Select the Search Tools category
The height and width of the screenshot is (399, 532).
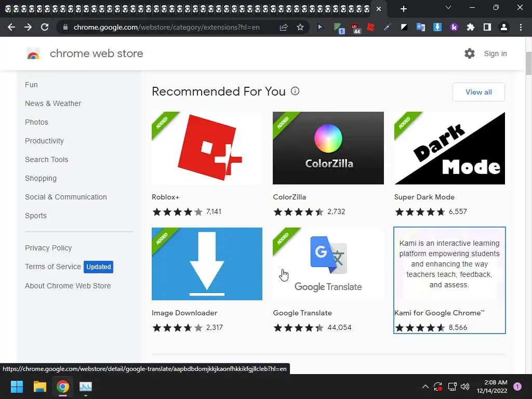pos(46,159)
